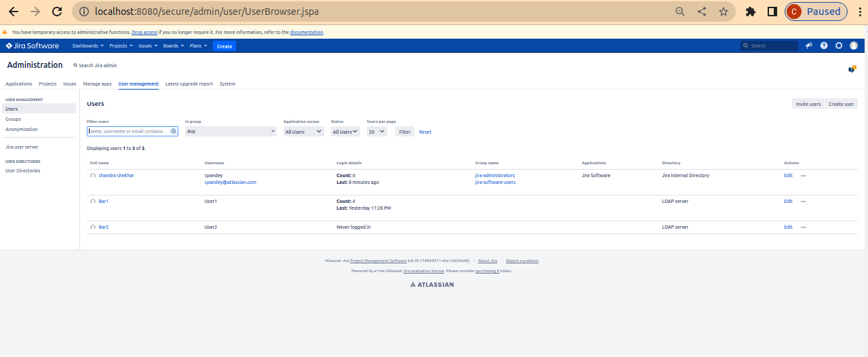Viewport: 868px width, 357px height.
Task: Click the About Jira footer link
Action: 488,261
